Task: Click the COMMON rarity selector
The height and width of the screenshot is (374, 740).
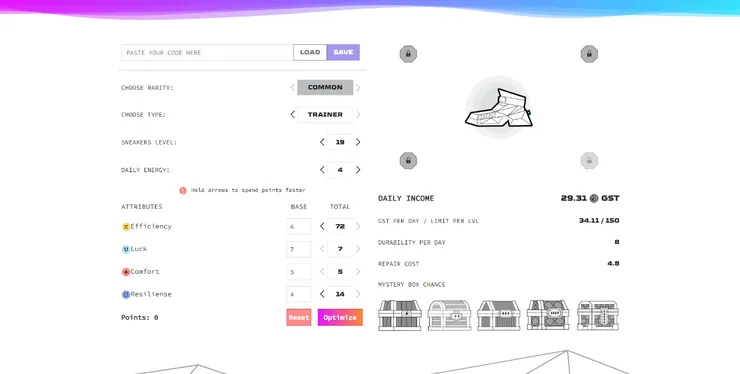Action: click(x=325, y=87)
